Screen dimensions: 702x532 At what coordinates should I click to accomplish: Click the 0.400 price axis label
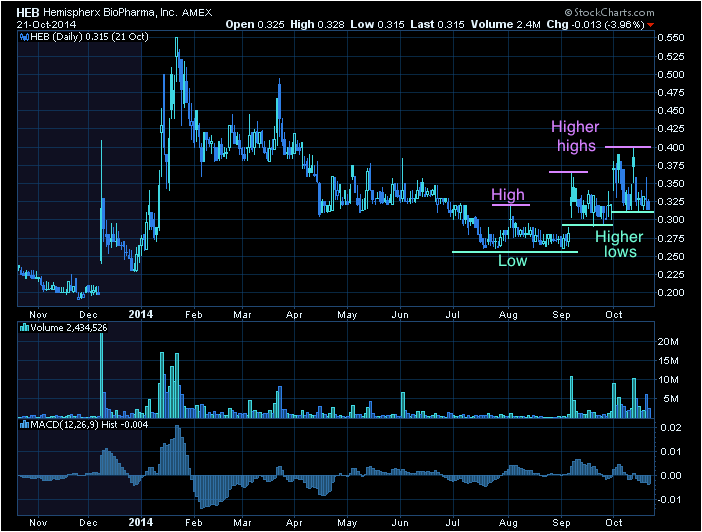coord(671,147)
